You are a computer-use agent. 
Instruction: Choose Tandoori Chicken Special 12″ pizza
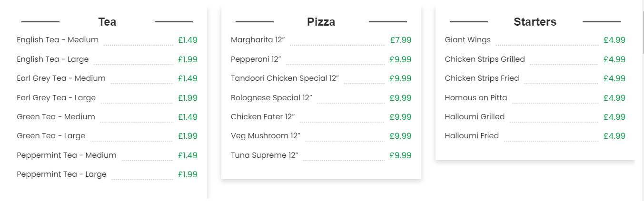(285, 78)
